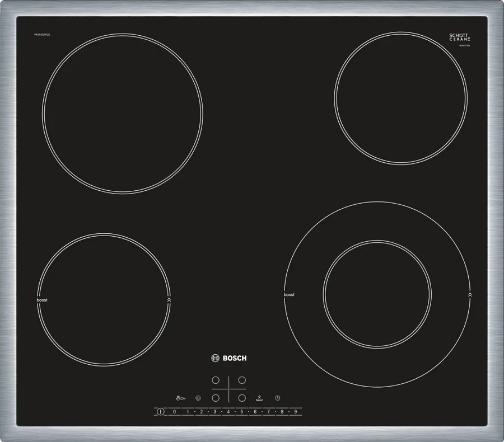The width and height of the screenshot is (504, 442).
Task: Tap the double chevron on the left burner
Action: pos(168,299)
